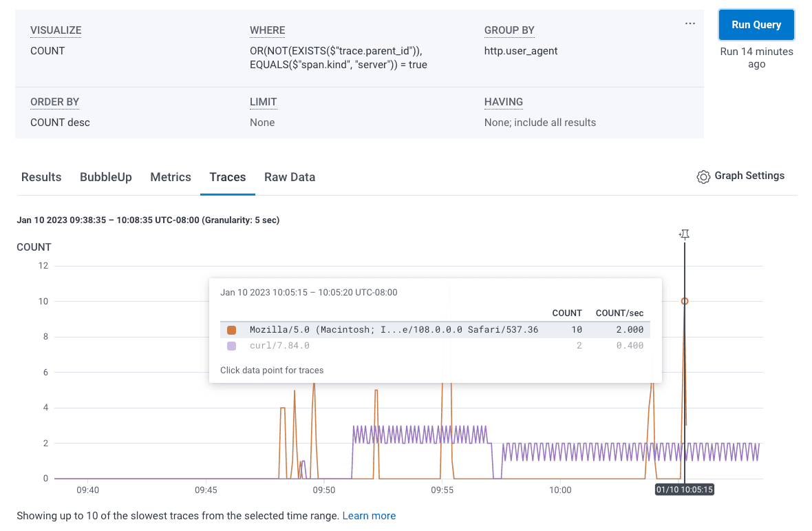The height and width of the screenshot is (531, 812).
Task: Switch to the BubbleUp tab
Action: tap(105, 177)
